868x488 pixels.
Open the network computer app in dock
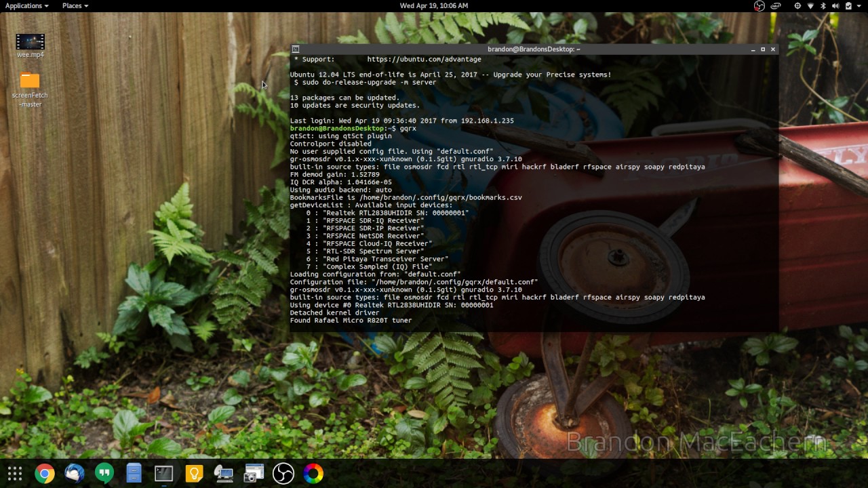(x=224, y=474)
